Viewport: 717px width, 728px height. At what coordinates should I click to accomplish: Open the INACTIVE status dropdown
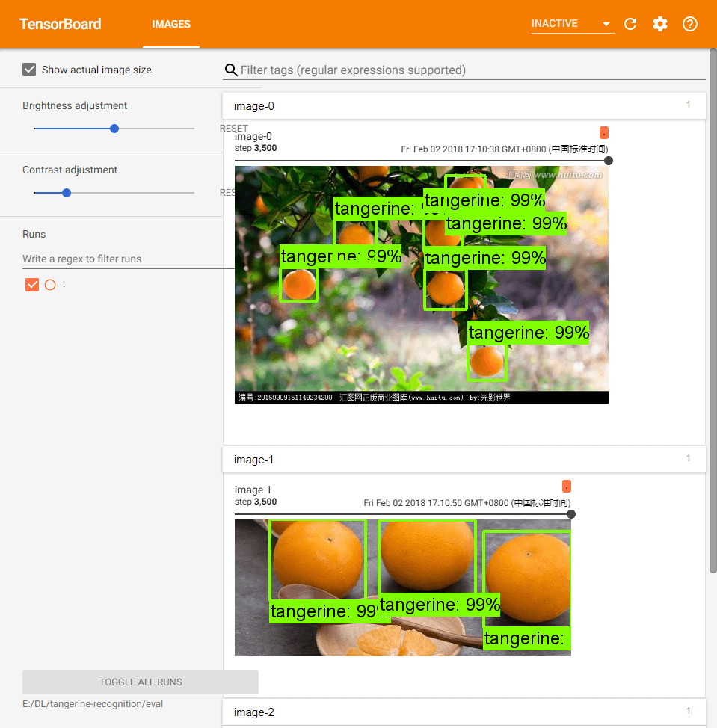pos(572,23)
